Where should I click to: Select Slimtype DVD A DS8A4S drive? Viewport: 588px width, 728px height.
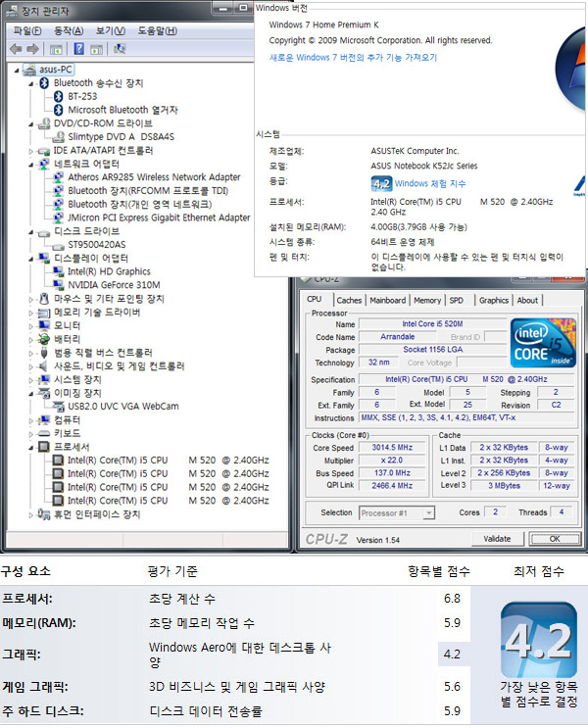(122, 136)
